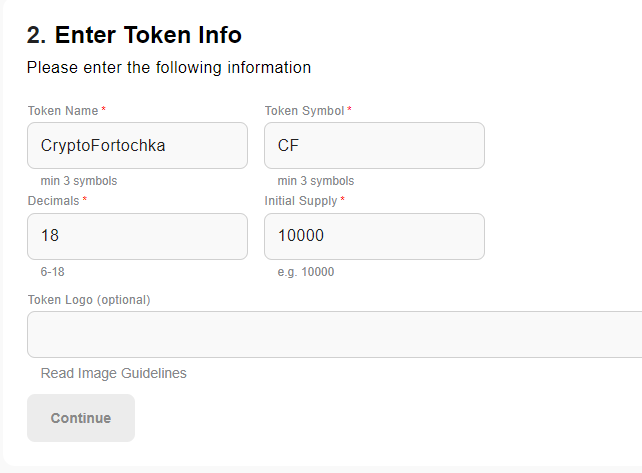
Task: Click the Decimals label
Action: coord(54,201)
